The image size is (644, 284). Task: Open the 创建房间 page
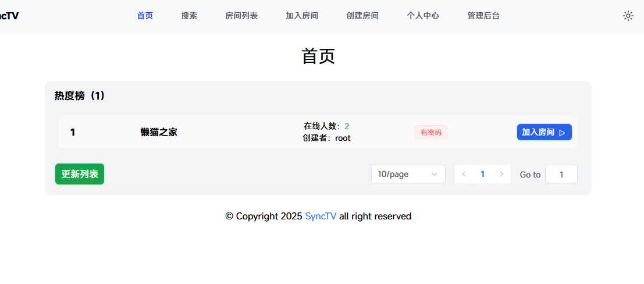(x=362, y=16)
